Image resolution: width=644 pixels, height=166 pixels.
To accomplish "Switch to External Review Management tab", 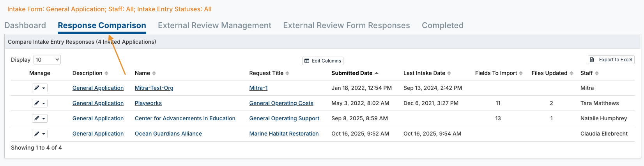I will click(x=214, y=25).
